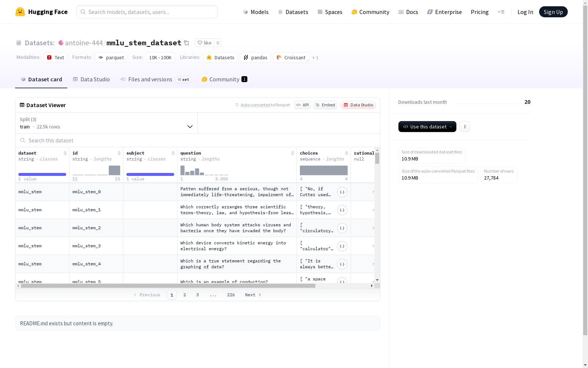
Task: Open Community in the top navigation
Action: point(370,12)
